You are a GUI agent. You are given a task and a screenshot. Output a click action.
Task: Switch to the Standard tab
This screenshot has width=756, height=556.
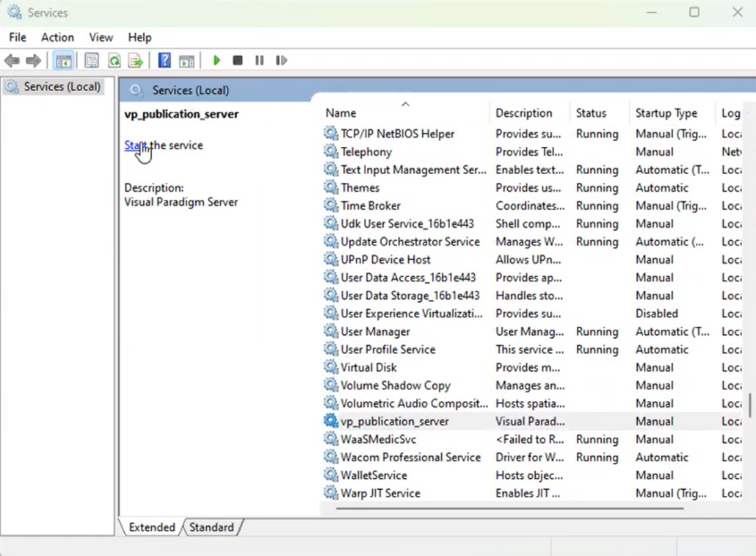tap(211, 527)
